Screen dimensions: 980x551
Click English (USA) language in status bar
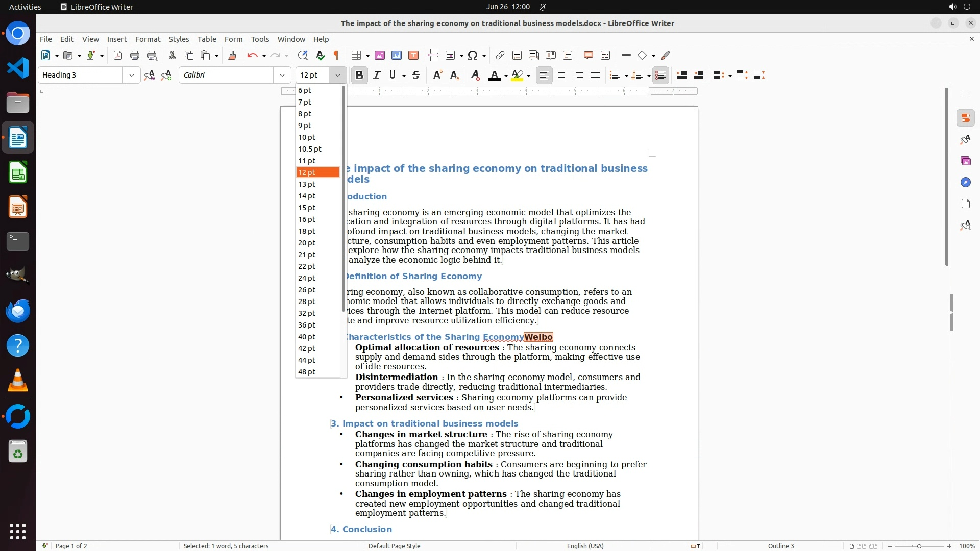tap(585, 546)
